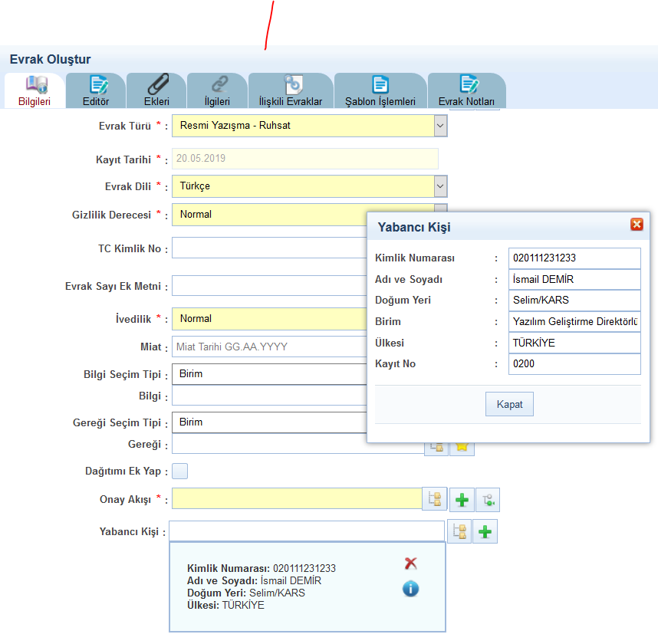Click the Kayıt No field in dialog
Viewport: 658px width, 644px height.
pyautogui.click(x=574, y=364)
